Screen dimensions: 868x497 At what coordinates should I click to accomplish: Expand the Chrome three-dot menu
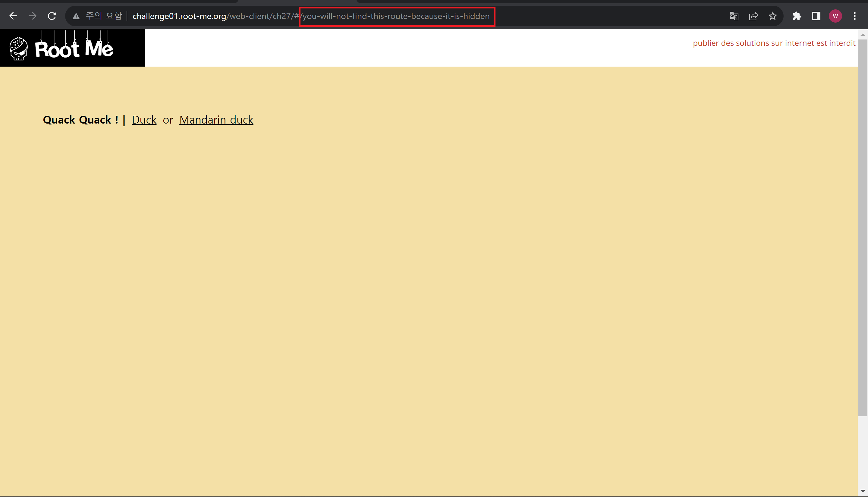855,16
